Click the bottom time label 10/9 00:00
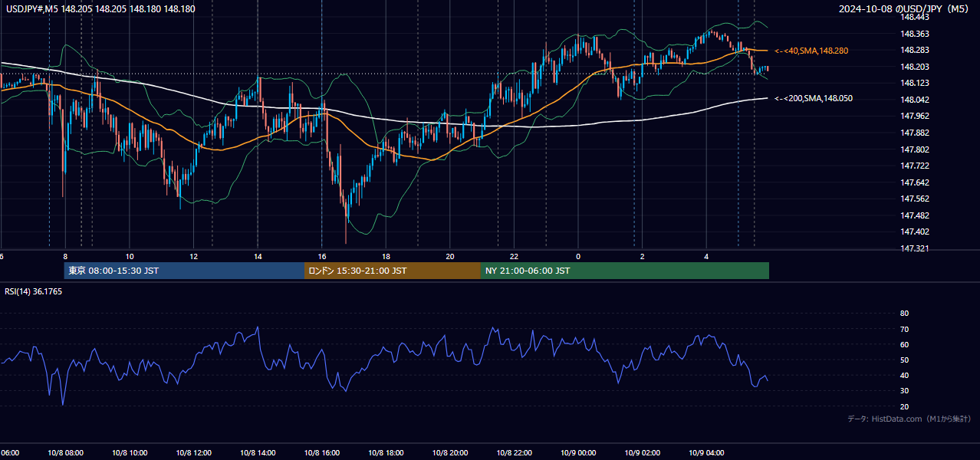The image size is (980, 460). [x=578, y=452]
